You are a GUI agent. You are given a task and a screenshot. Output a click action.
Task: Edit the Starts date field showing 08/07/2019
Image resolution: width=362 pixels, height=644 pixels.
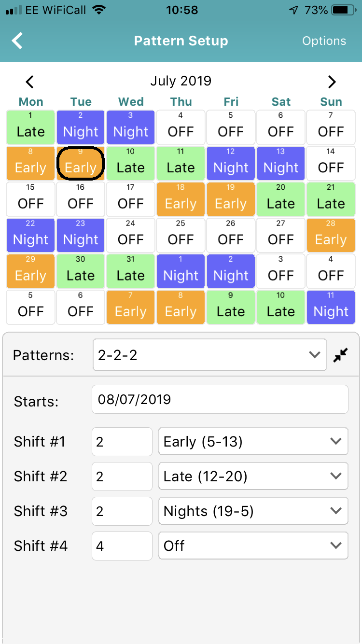pos(220,399)
